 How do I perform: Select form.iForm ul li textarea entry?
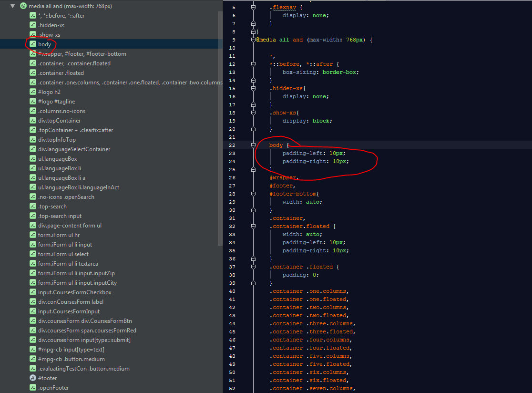pos(68,264)
